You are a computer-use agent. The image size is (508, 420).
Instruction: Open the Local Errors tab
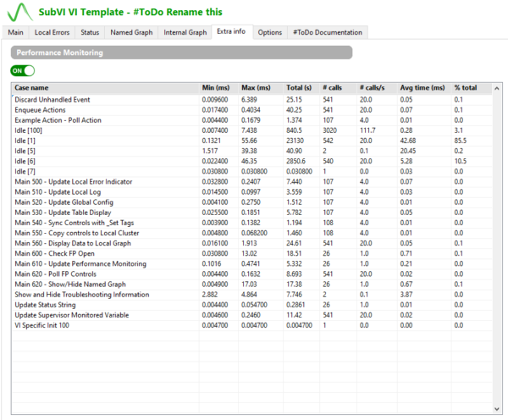(52, 32)
